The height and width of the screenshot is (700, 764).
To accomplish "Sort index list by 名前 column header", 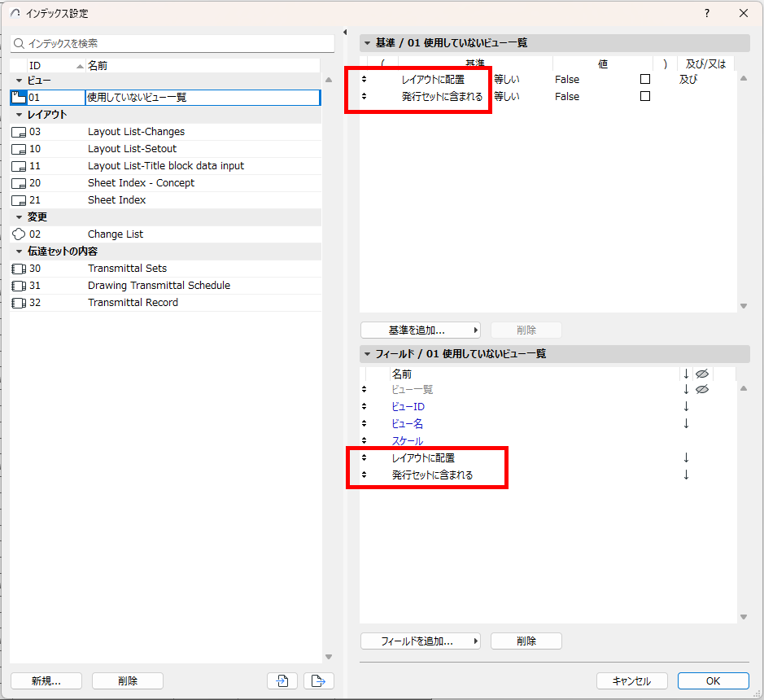I will [x=203, y=66].
